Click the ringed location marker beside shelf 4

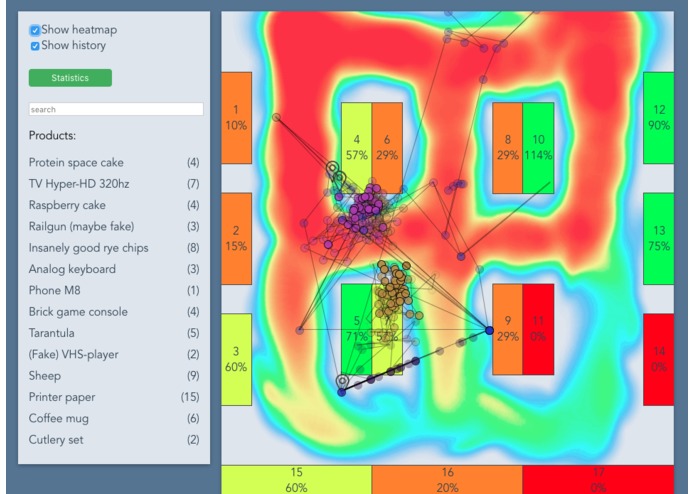(332, 168)
